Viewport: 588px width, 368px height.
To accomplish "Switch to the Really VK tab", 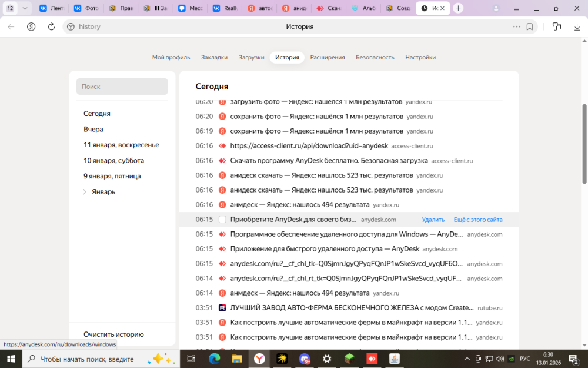I will [x=225, y=8].
